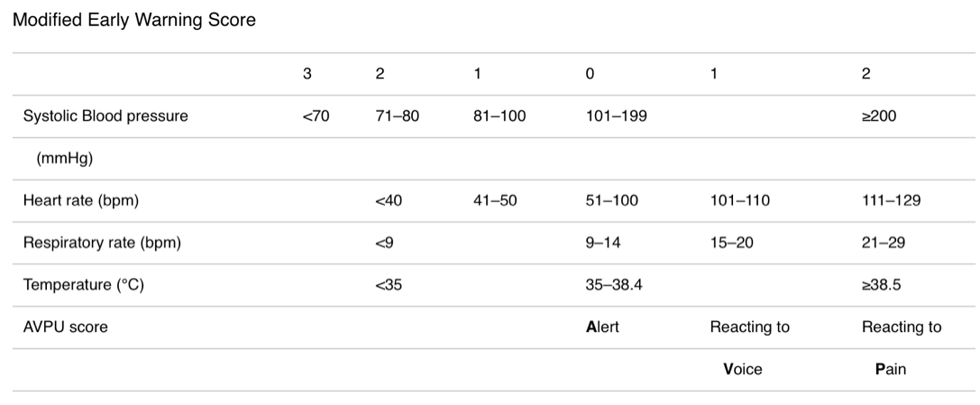Click the 101–110 heart rate value
Viewport: 980px width, 405px height.
tap(740, 200)
